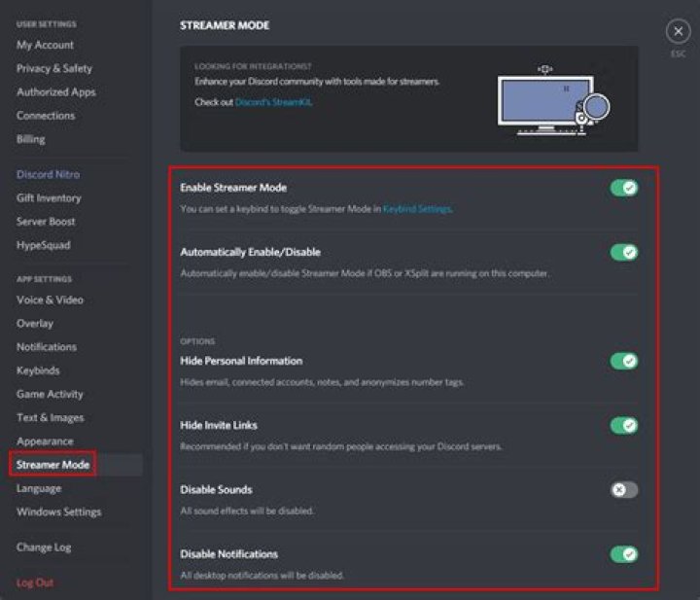The image size is (700, 600).
Task: Toggle Enable Streamer Mode switch
Action: coord(623,188)
